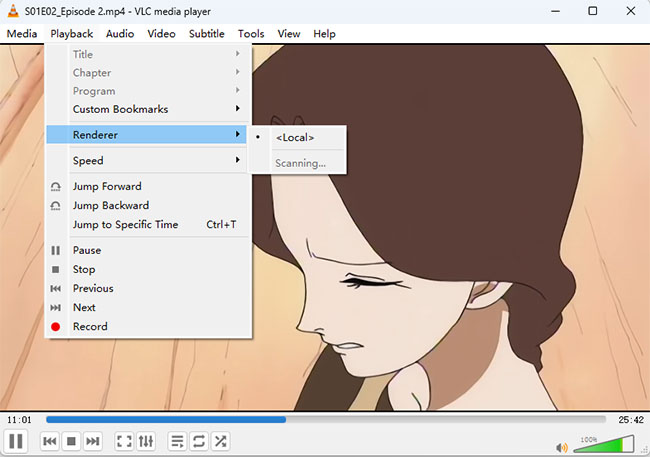Click the next track toolbar button

tap(92, 441)
